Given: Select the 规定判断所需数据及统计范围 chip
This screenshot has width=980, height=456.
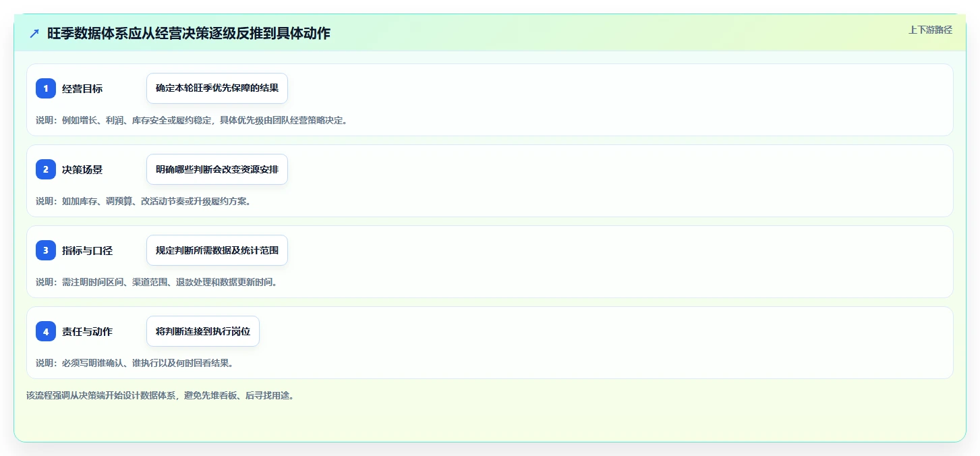Looking at the screenshot, I should click(217, 250).
